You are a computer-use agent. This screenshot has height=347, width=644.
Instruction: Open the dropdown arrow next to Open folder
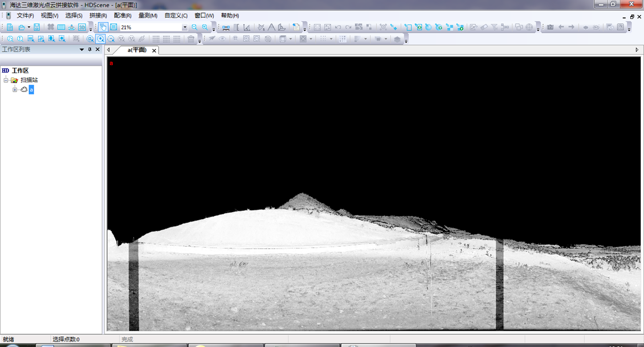point(28,27)
